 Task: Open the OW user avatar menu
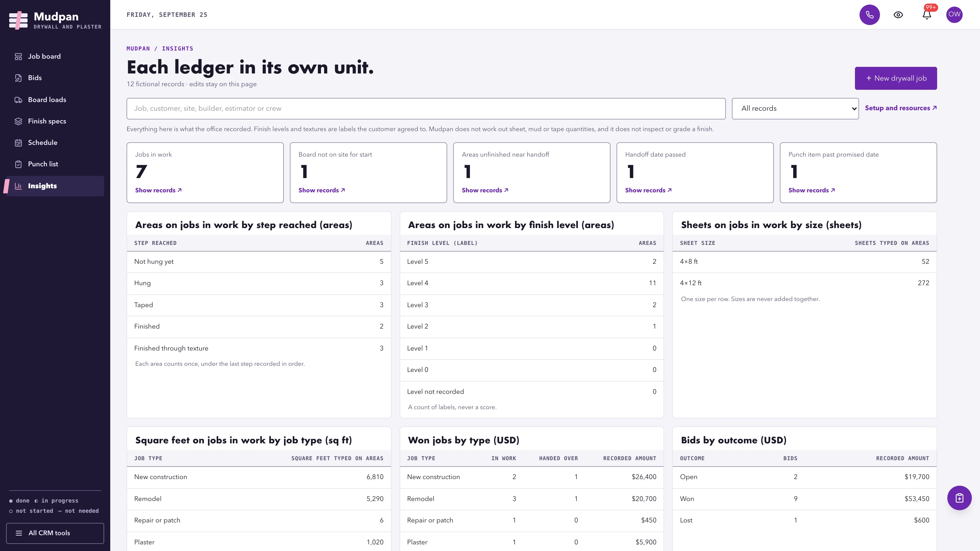tap(954, 15)
